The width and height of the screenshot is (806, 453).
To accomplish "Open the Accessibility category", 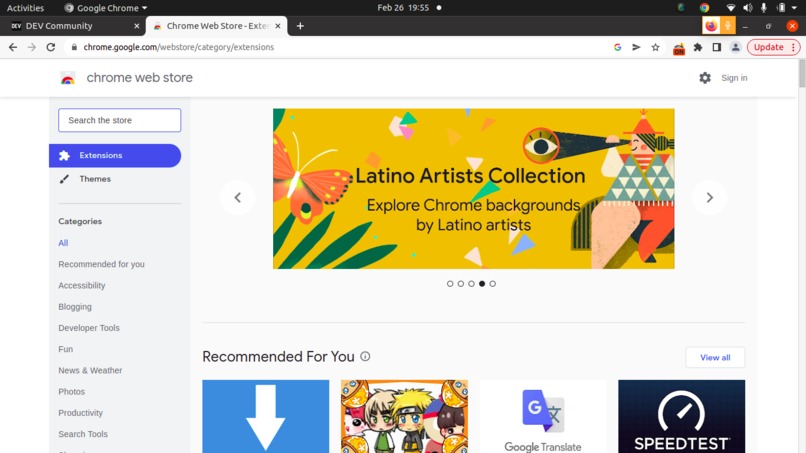I will coord(82,285).
